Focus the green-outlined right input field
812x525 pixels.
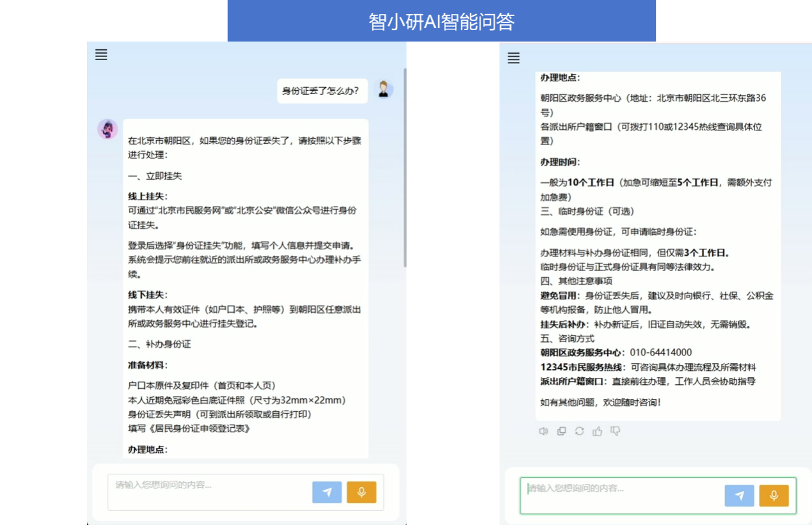[621, 495]
